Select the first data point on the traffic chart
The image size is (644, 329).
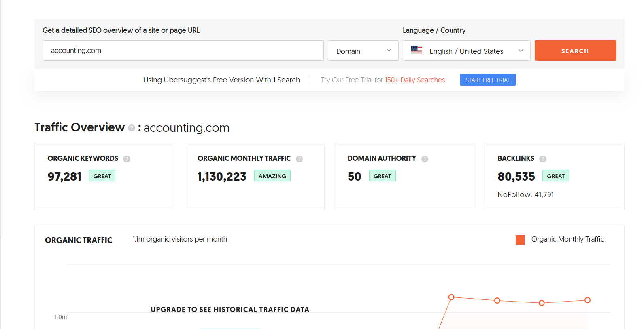coord(451,297)
